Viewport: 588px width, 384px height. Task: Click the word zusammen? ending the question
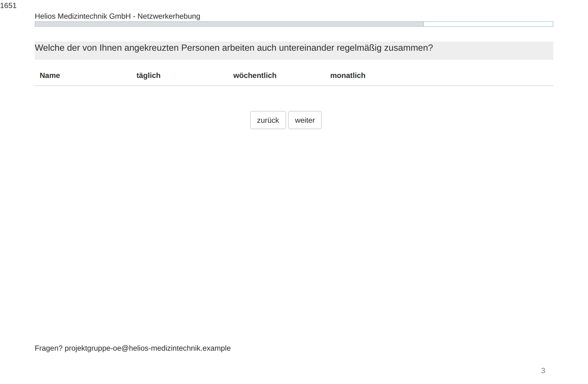coord(408,48)
